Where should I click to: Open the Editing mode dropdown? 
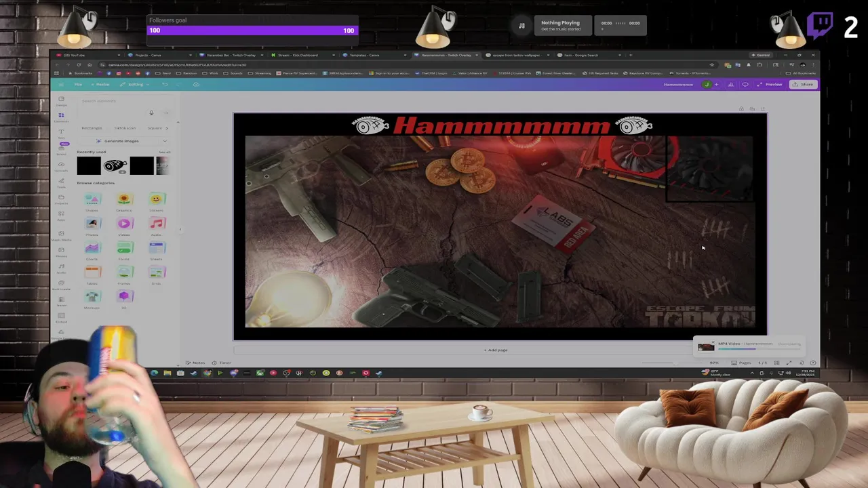coord(135,84)
